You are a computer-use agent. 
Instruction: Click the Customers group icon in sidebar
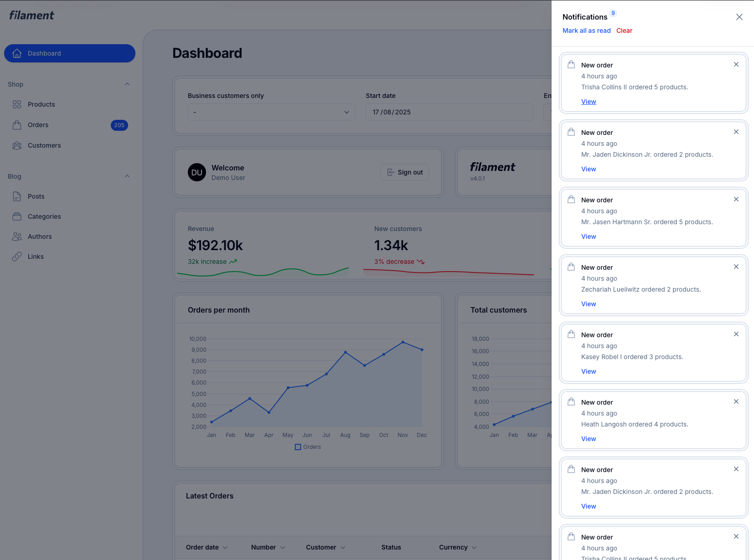coord(17,145)
